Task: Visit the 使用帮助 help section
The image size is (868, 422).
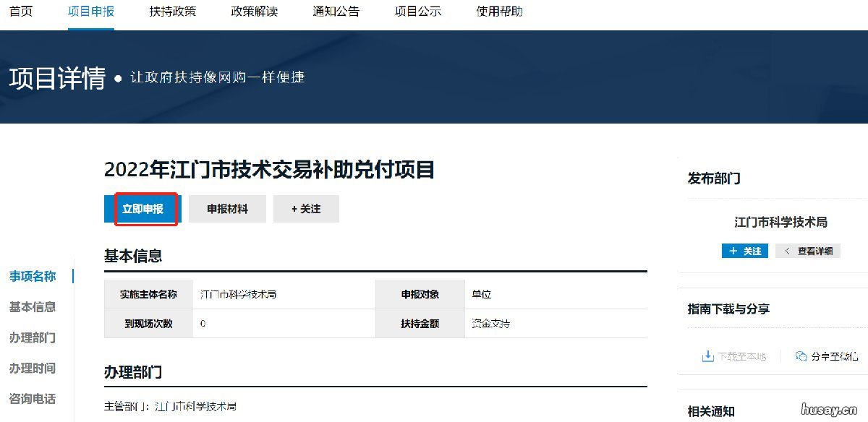Action: pos(499,11)
